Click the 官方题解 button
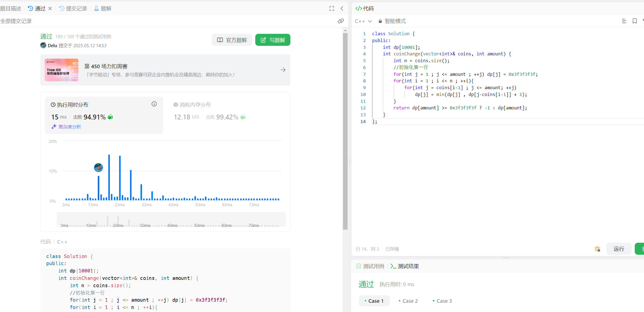Viewport: 644px width, 312px height. pyautogui.click(x=232, y=40)
